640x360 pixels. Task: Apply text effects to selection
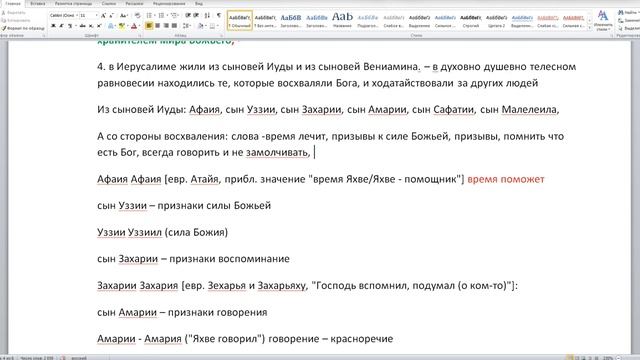[x=111, y=26]
